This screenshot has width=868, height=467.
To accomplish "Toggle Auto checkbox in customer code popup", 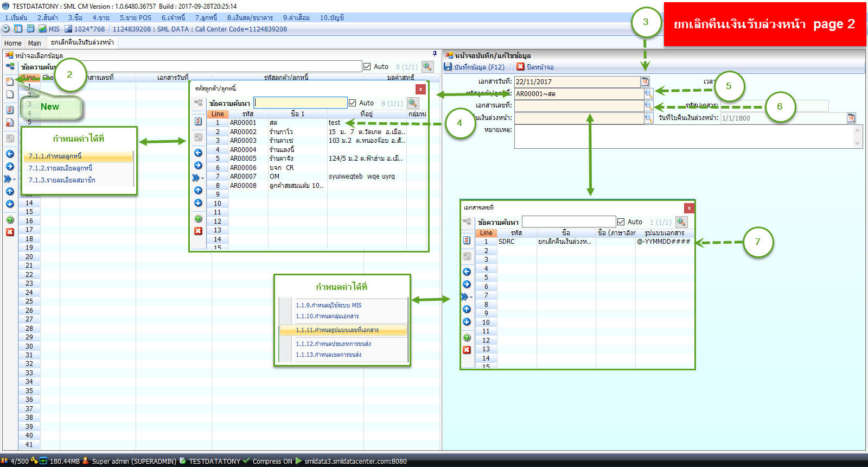I will [353, 103].
